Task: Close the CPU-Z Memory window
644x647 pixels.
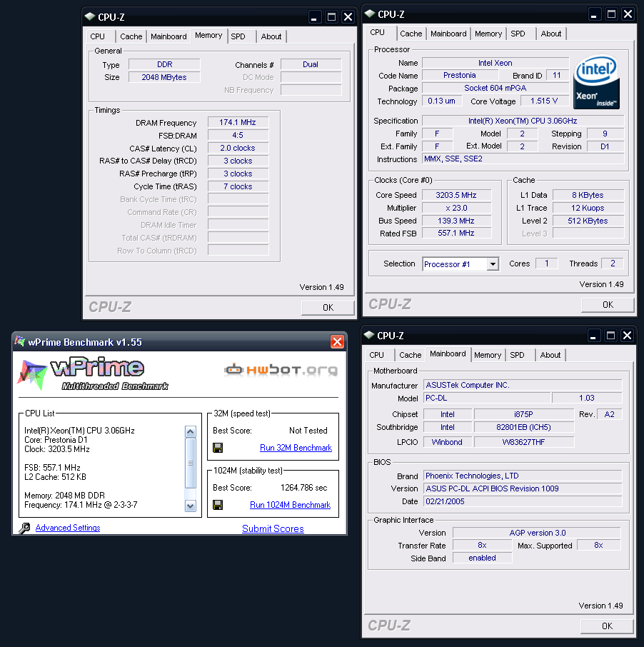Action: (348, 17)
